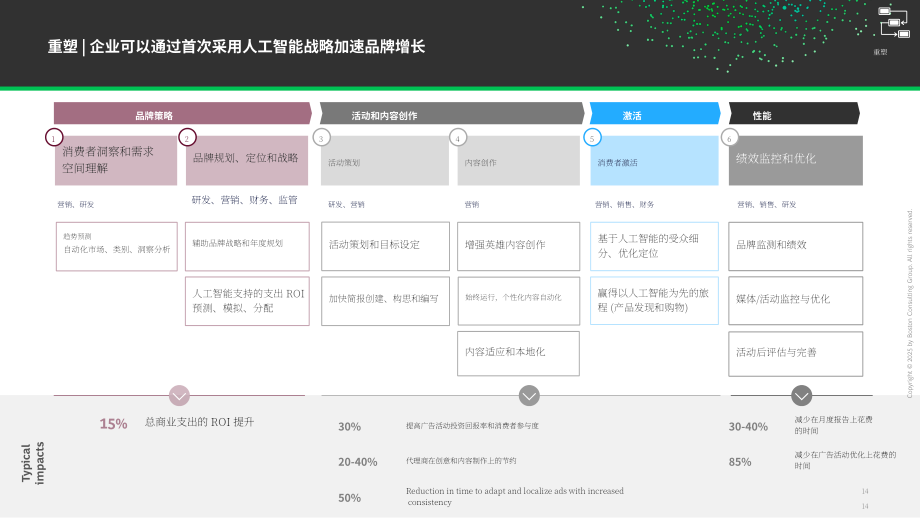Viewport: 920px width, 518px height.
Task: Click the 内容创作 gray card
Action: point(519,161)
